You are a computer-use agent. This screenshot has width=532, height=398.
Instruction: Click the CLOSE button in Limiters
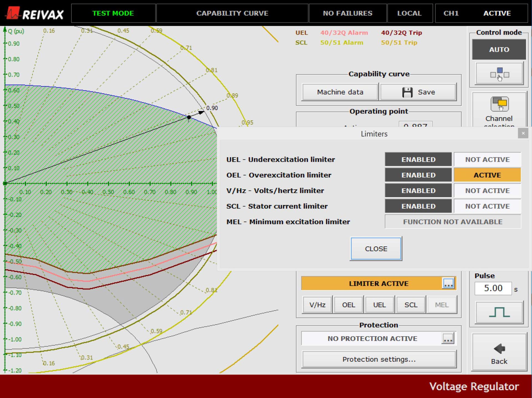376,249
